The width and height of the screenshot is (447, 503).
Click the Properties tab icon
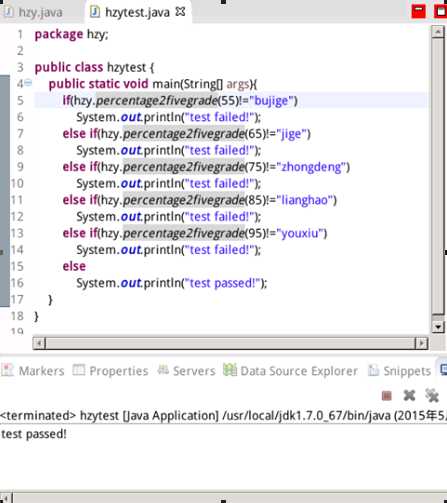[x=79, y=370]
